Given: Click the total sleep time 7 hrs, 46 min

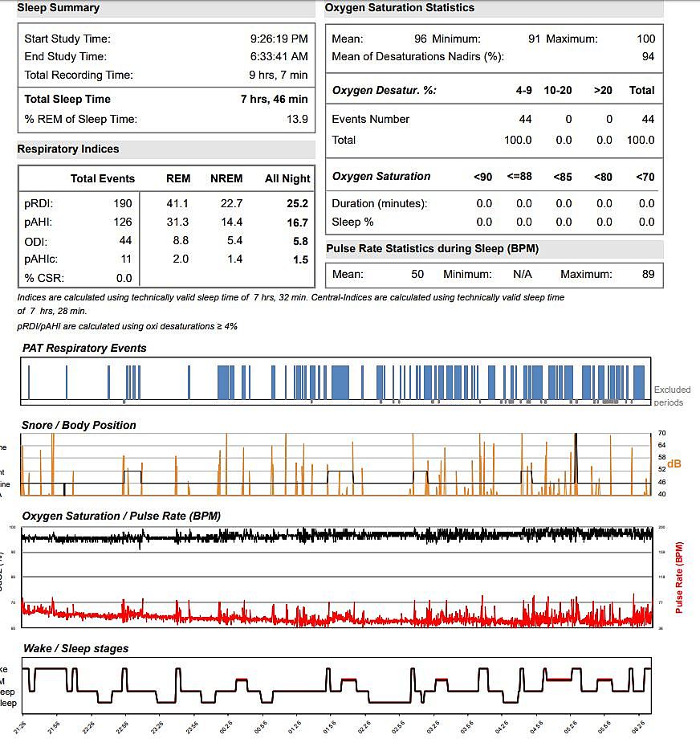Looking at the screenshot, I should [274, 99].
